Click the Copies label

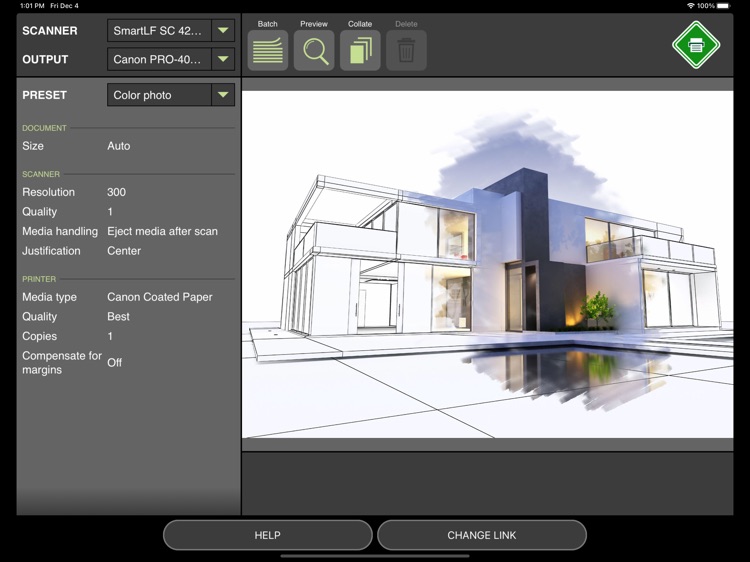click(39, 336)
